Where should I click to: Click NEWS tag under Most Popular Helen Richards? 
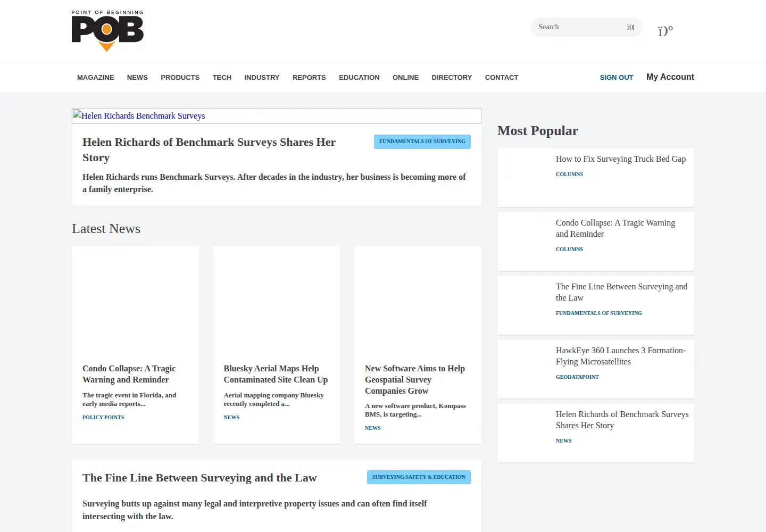pyautogui.click(x=564, y=441)
